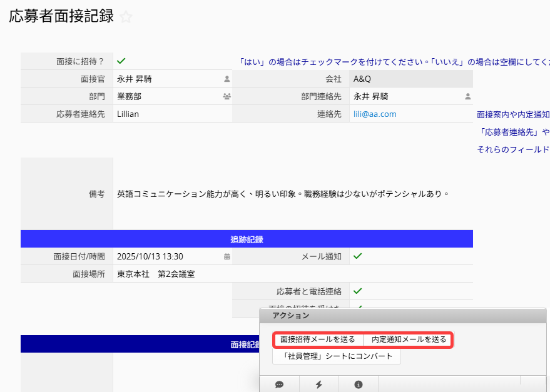Image resolution: width=550 pixels, height=392 pixels.
Task: Select the 面接場所 field with 東京本社
Action: click(x=172, y=274)
